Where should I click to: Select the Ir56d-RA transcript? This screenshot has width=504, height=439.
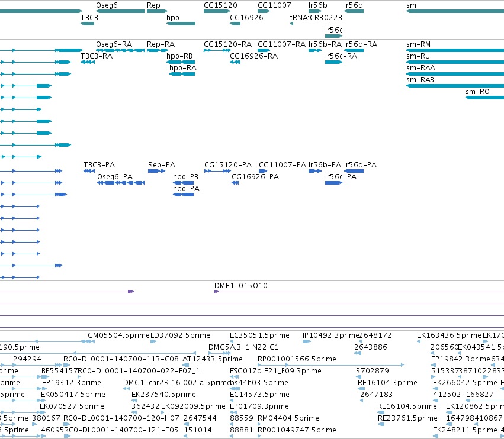tap(354, 50)
